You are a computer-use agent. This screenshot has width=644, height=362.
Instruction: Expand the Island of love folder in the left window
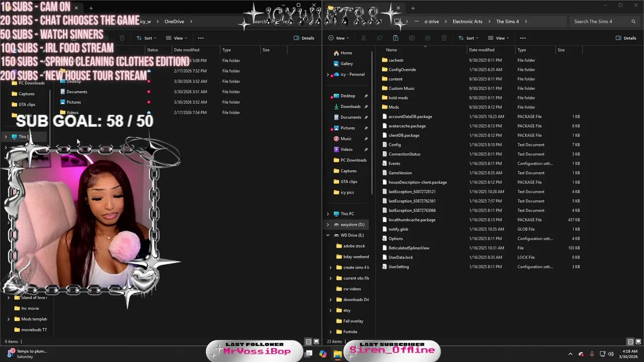point(9,298)
